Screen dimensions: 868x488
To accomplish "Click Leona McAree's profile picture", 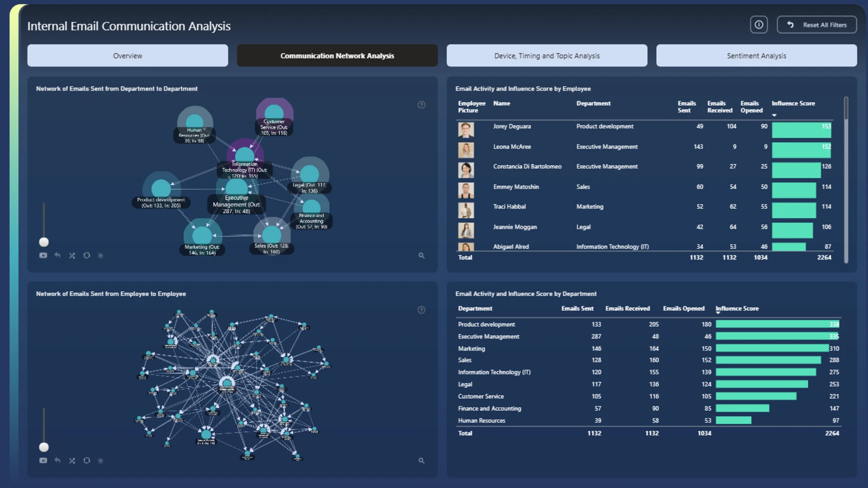I will (x=466, y=150).
